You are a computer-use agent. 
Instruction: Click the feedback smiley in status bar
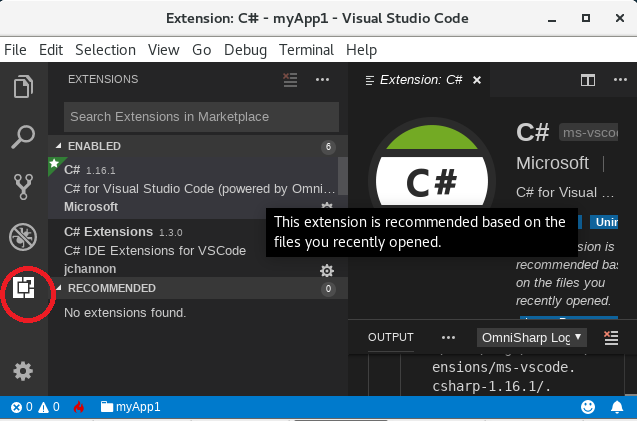588,407
